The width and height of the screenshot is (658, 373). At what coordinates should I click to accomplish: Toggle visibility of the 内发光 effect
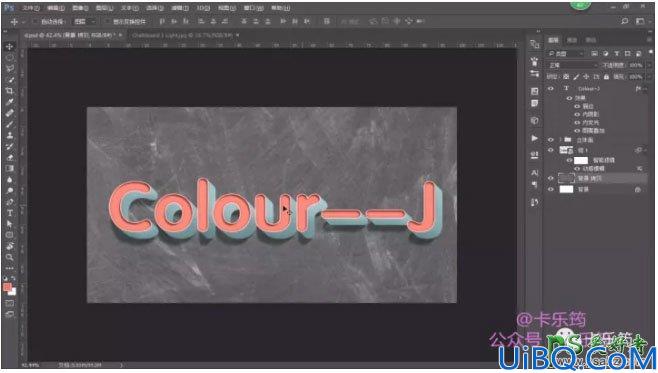(577, 123)
